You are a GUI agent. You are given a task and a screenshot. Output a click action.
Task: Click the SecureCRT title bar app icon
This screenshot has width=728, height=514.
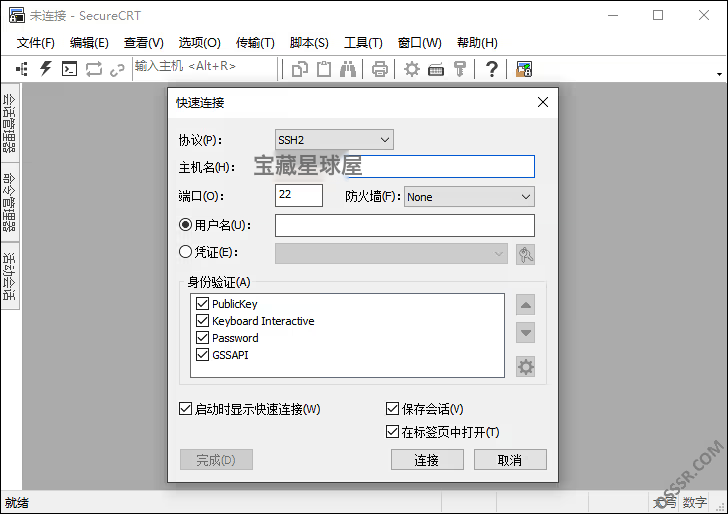tap(17, 15)
